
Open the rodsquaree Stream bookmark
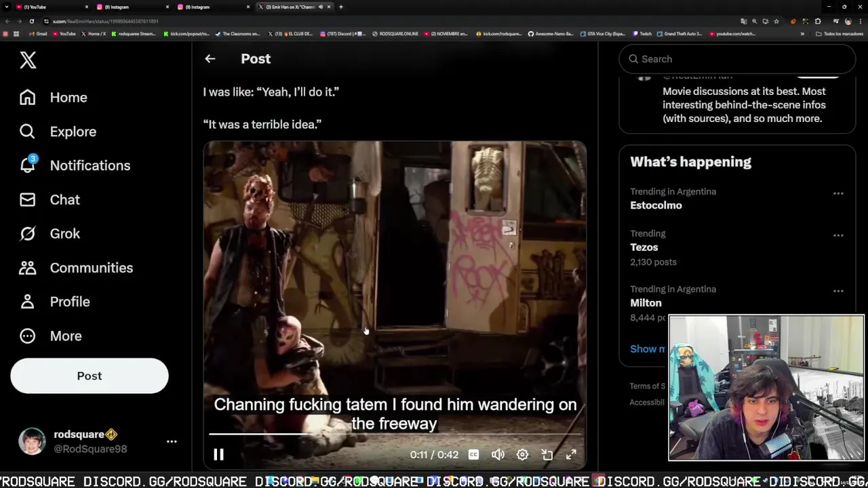click(x=134, y=34)
